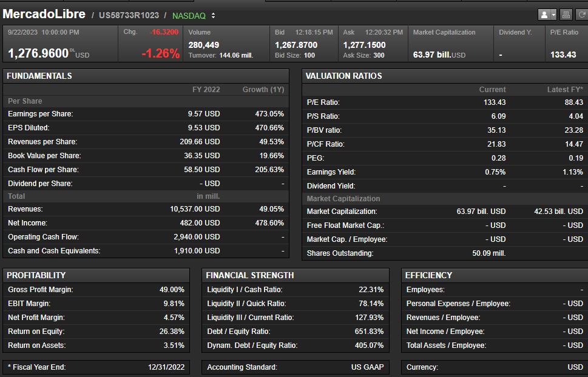Open the user account menu icon

coord(547,15)
